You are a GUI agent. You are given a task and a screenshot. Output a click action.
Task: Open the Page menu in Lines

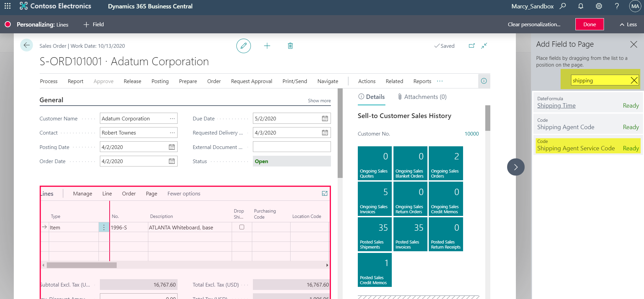click(x=151, y=193)
